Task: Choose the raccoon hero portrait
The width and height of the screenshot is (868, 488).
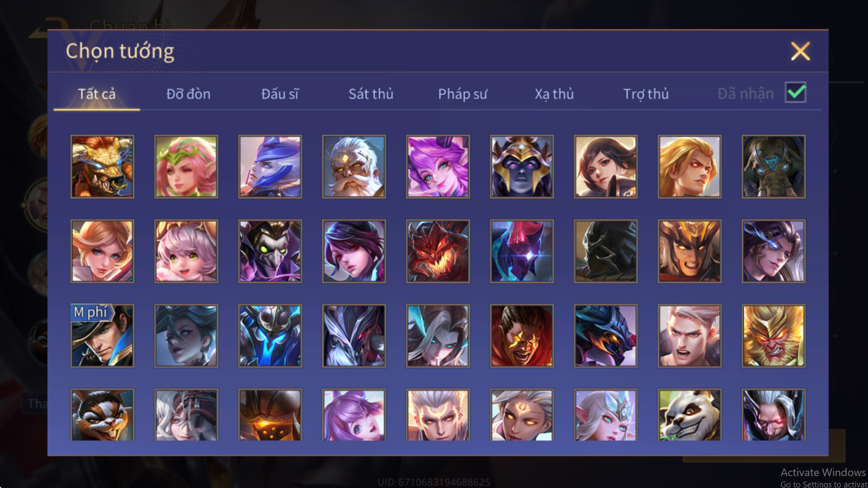Action: 102,415
